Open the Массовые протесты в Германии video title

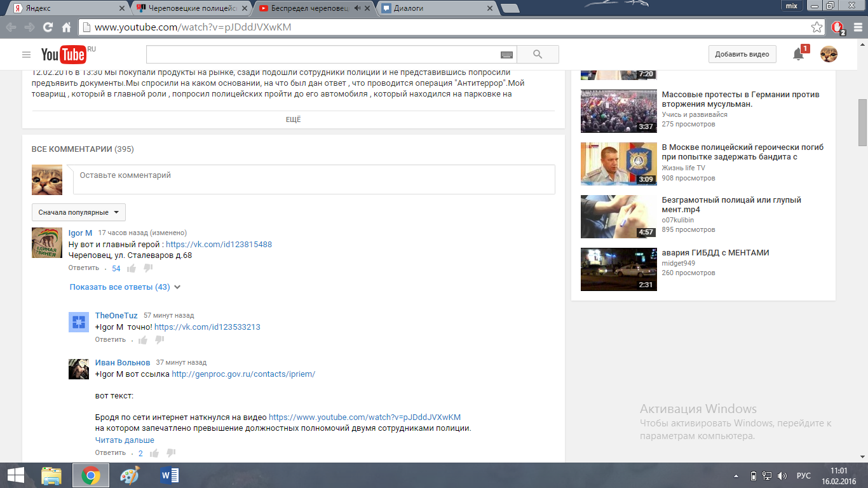(x=741, y=99)
